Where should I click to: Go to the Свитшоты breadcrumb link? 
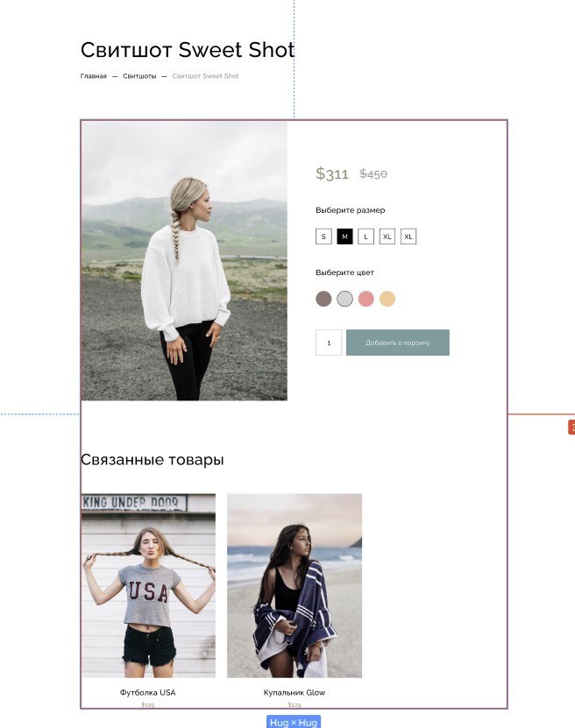pyautogui.click(x=139, y=76)
